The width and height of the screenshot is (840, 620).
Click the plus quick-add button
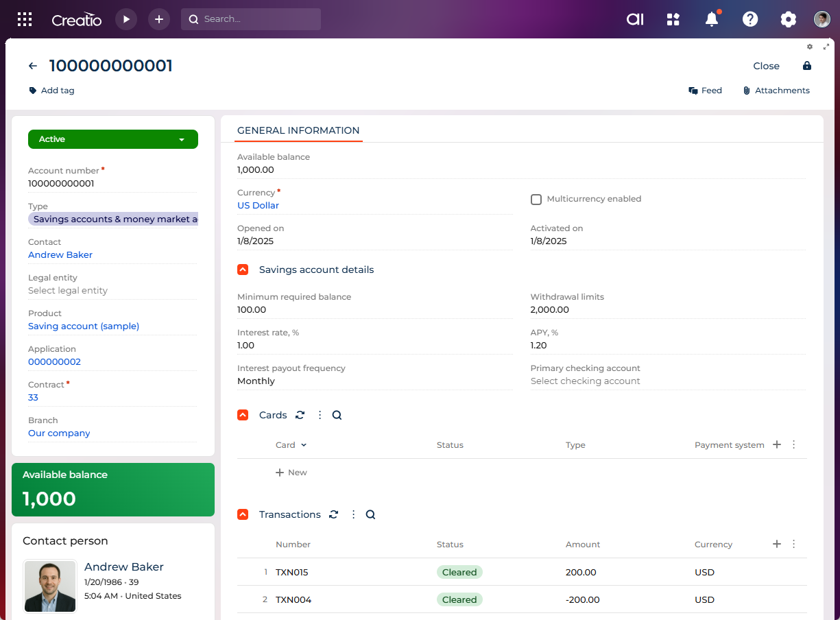pyautogui.click(x=159, y=19)
